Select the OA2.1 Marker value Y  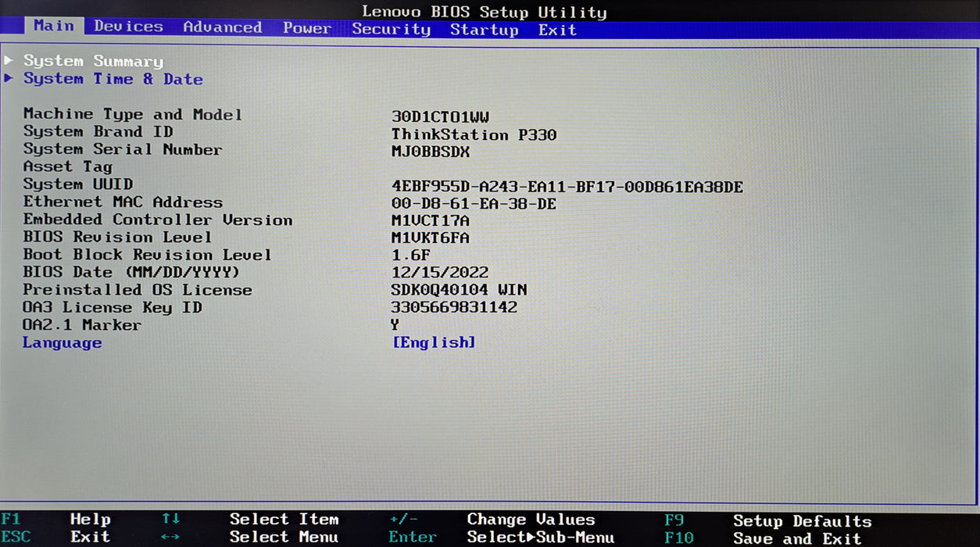click(395, 324)
